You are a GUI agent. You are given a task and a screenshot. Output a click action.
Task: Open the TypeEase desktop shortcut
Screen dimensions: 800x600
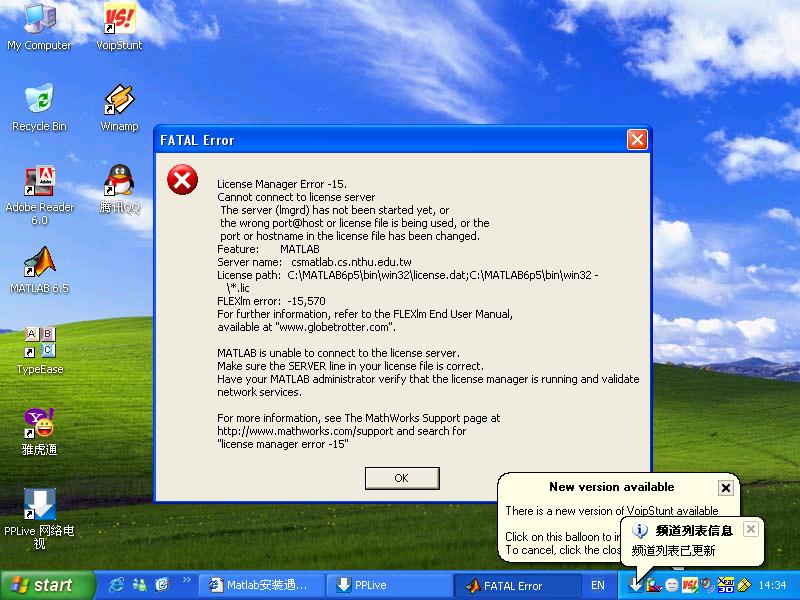coord(39,351)
